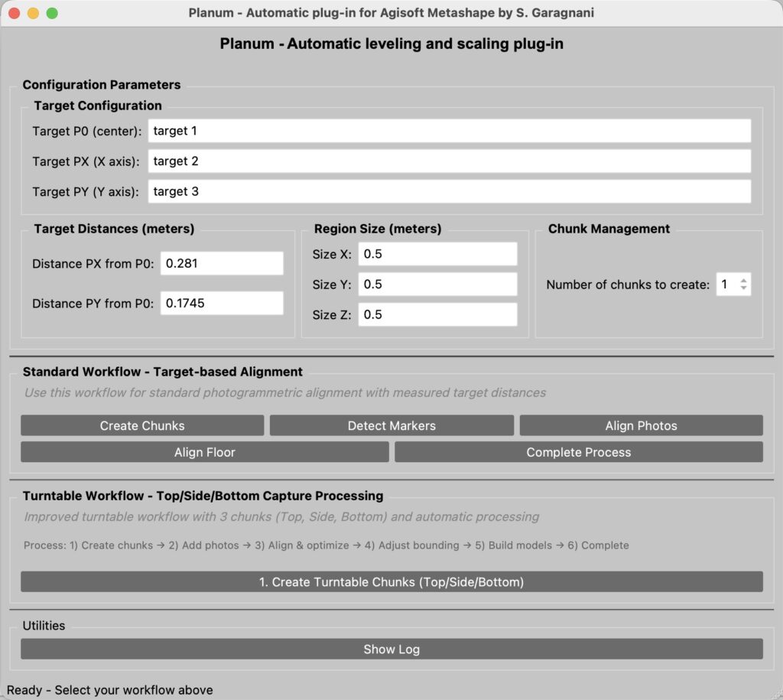783x700 pixels.
Task: Edit Distance PY from P0 value
Action: tap(221, 303)
